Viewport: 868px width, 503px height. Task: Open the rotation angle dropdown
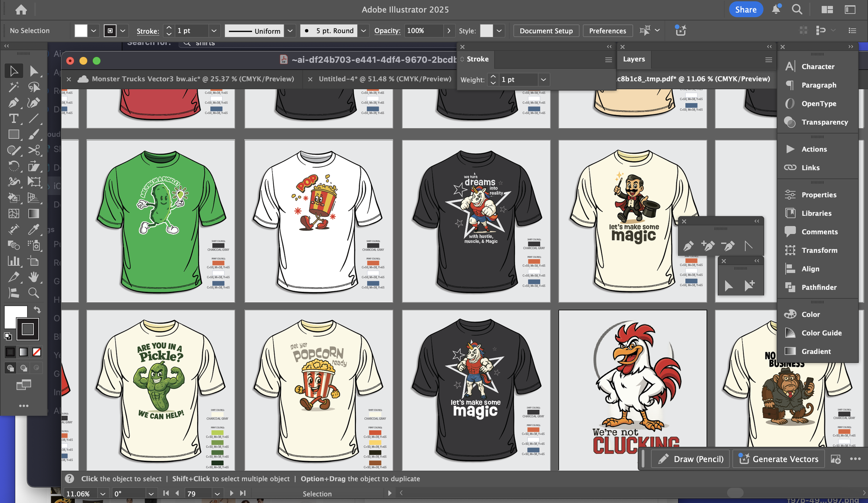coord(151,493)
